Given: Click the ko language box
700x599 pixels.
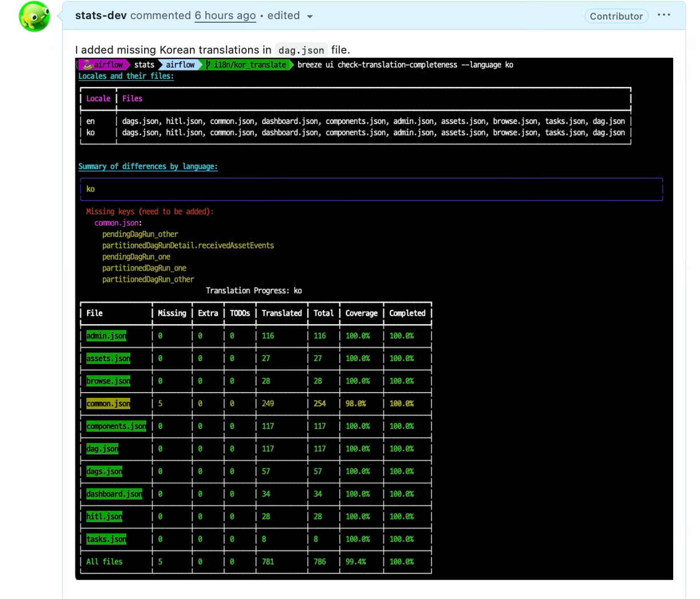Looking at the screenshot, I should point(371,189).
